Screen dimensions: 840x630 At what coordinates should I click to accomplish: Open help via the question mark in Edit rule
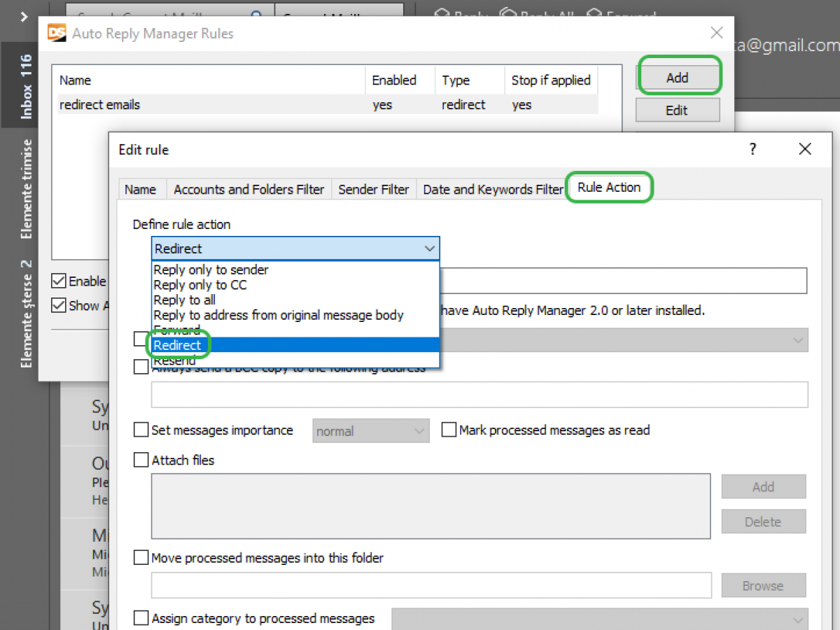tap(752, 149)
